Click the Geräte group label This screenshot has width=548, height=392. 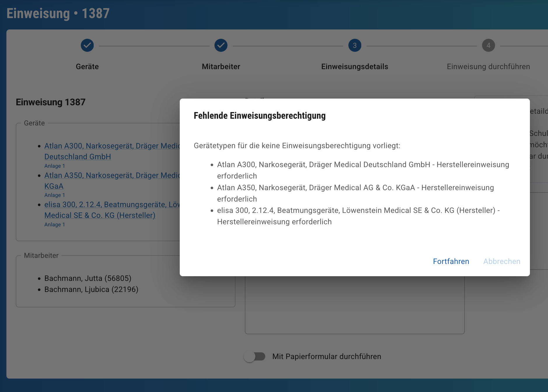click(34, 123)
